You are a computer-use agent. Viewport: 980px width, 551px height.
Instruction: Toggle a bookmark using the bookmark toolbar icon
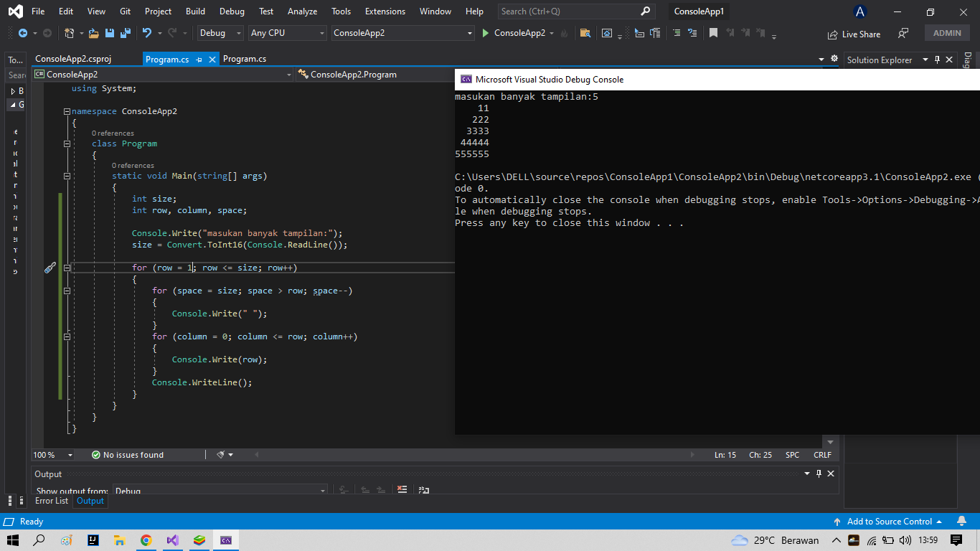[713, 32]
